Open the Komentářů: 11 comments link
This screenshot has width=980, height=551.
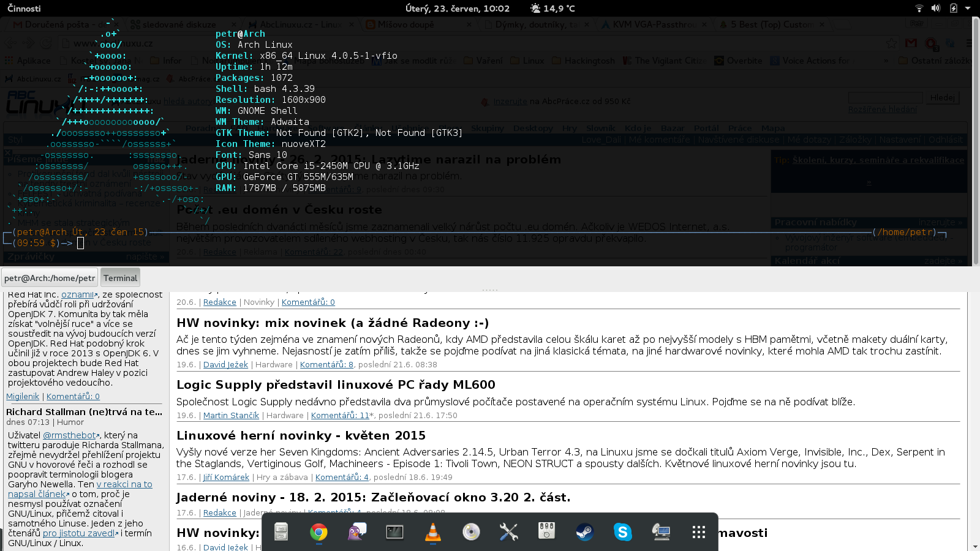click(x=341, y=416)
